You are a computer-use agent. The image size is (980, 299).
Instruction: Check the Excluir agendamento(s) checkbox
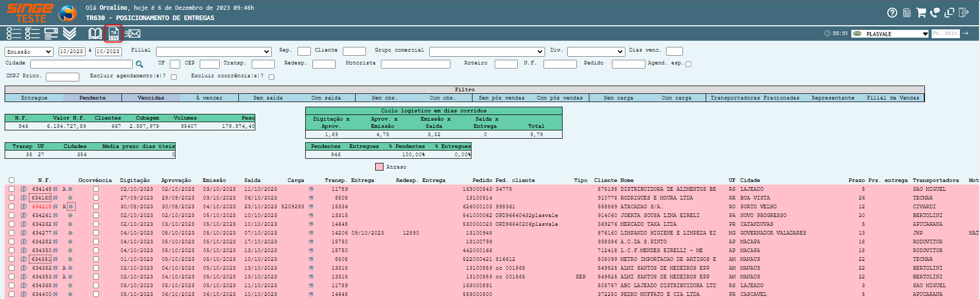point(174,77)
